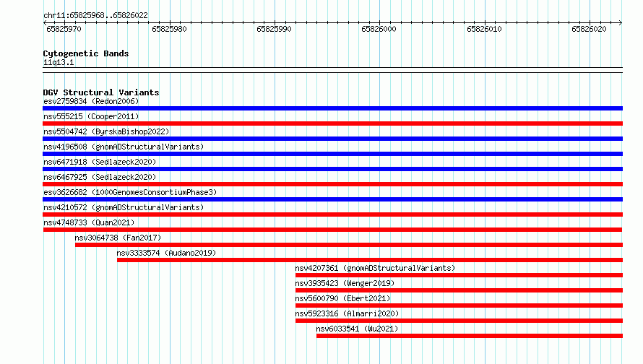Viewport: 643px width, 364px height.
Task: Click the nsv5600790 (Ebert2021) label
Action: [342, 298]
